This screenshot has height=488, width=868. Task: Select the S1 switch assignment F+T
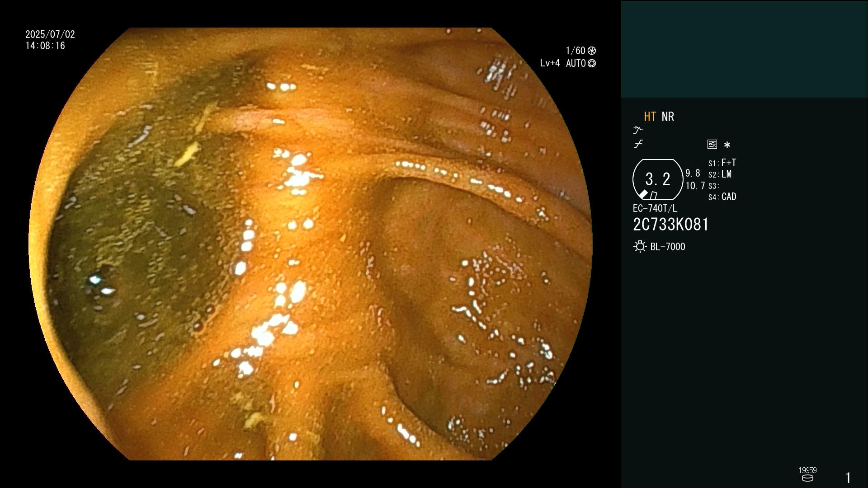point(722,163)
